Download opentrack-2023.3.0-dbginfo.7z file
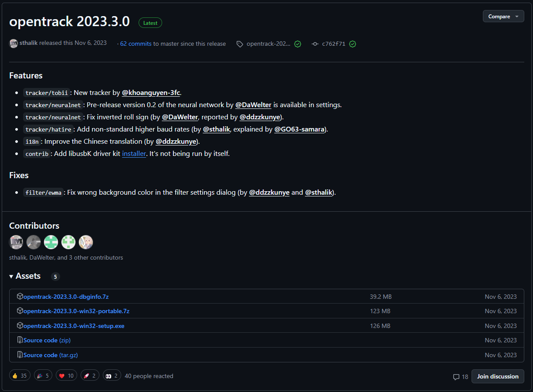533x392 pixels. tap(66, 297)
